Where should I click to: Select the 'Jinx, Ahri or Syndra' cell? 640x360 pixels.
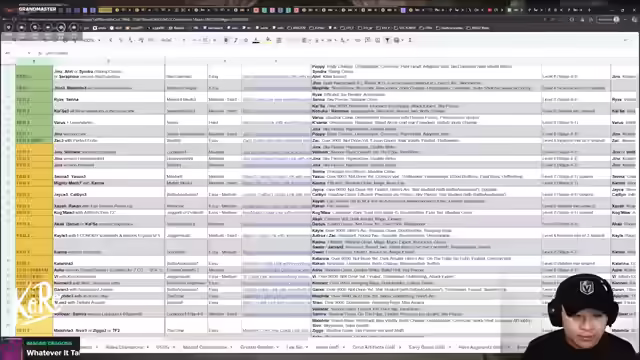pyautogui.click(x=109, y=72)
